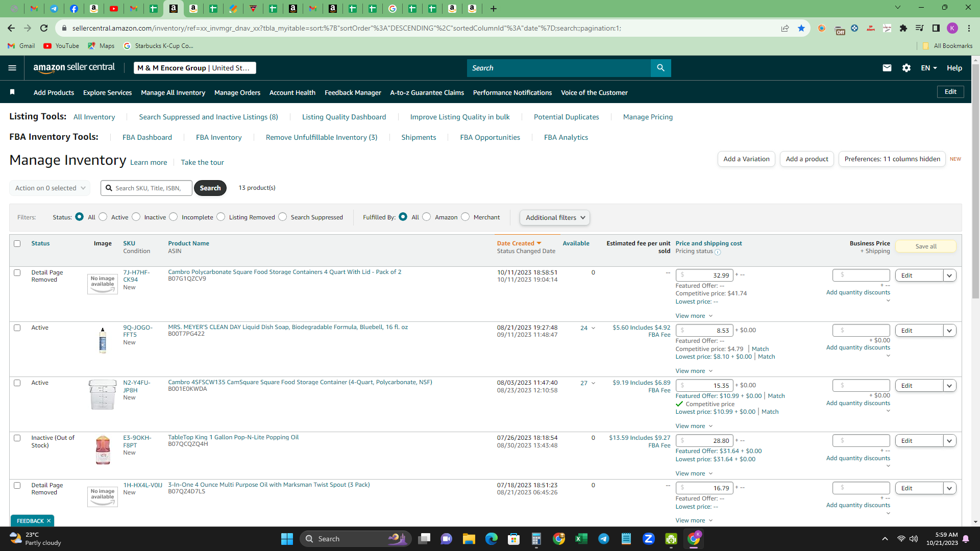The width and height of the screenshot is (980, 551).
Task: Click the Search SKU, Title, ISBN field
Action: pyautogui.click(x=146, y=188)
